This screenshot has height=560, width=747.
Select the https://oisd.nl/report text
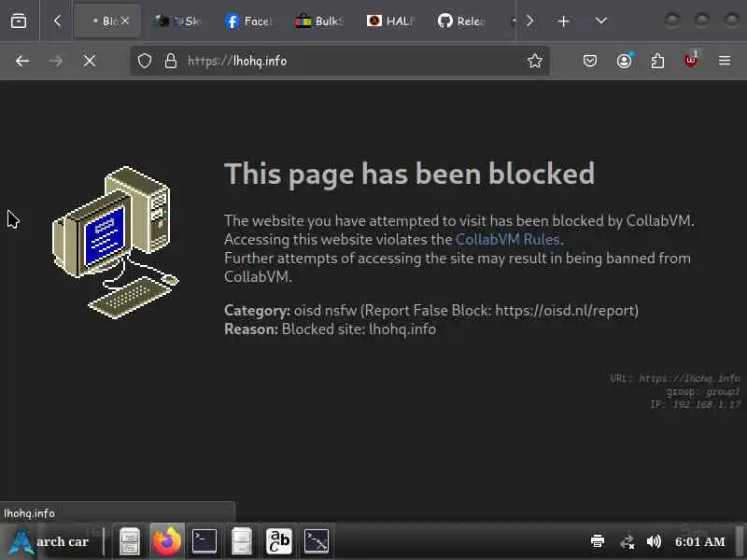[565, 311]
